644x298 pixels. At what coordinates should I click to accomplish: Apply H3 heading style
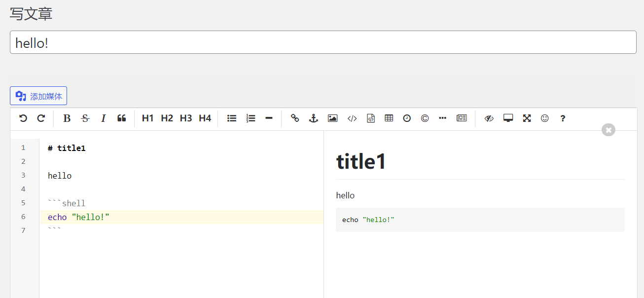pyautogui.click(x=186, y=118)
